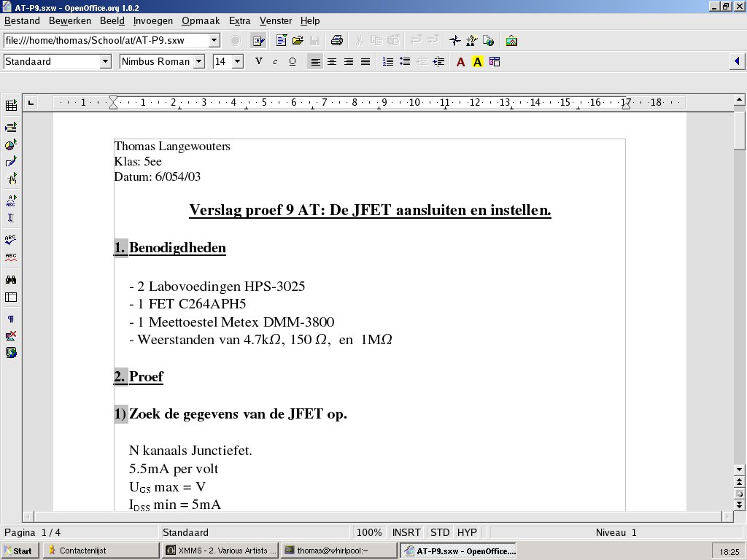Open the font size 14 dropdown
The width and height of the screenshot is (747, 560).
coord(238,61)
